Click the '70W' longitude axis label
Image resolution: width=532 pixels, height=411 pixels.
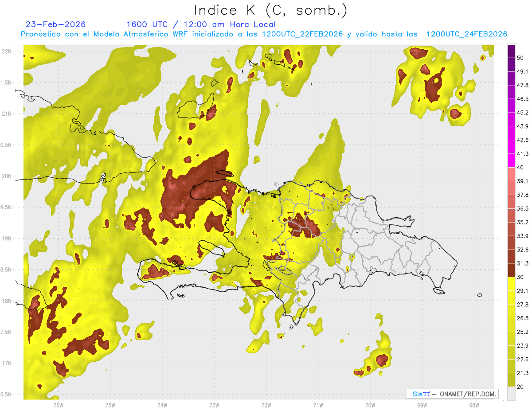[x=370, y=405]
